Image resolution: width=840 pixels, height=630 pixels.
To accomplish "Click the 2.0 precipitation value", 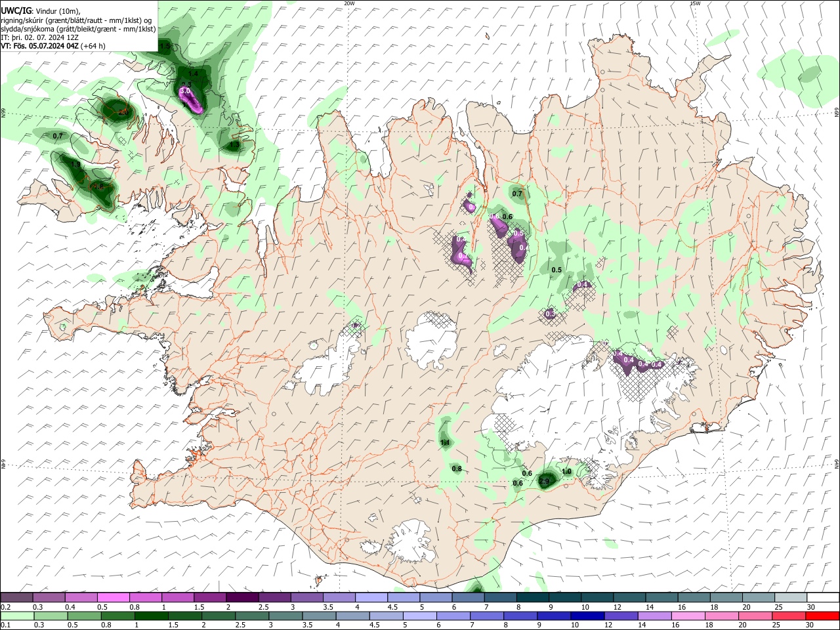I will (x=122, y=112).
